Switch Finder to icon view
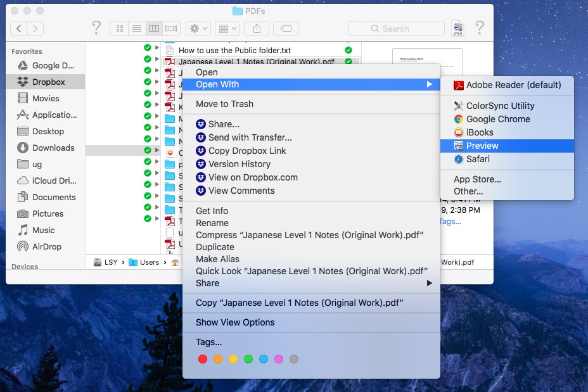 118,28
